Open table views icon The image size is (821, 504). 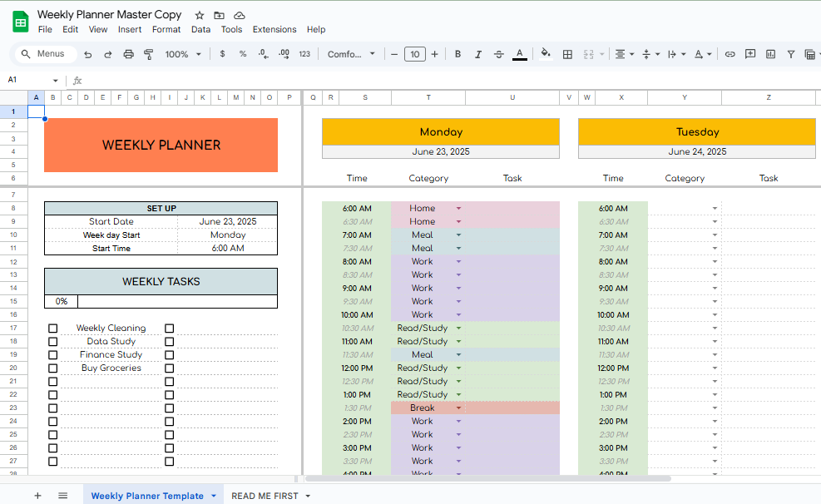tap(811, 54)
